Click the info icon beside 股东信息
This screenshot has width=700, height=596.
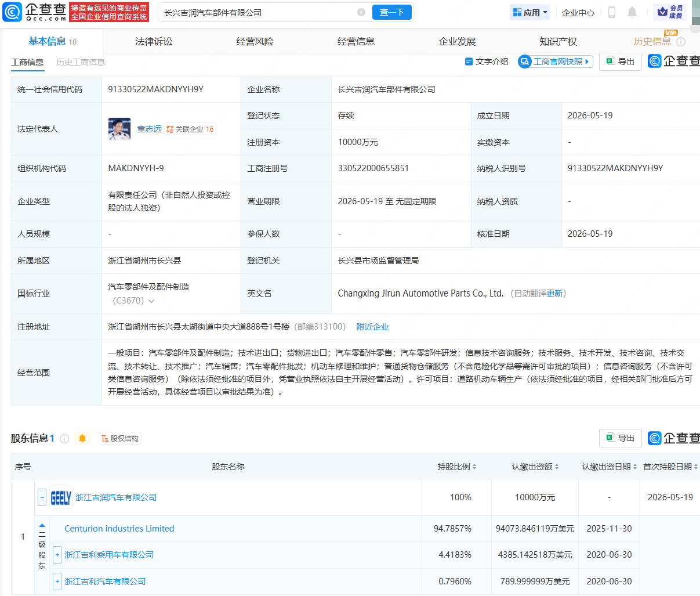[64, 439]
